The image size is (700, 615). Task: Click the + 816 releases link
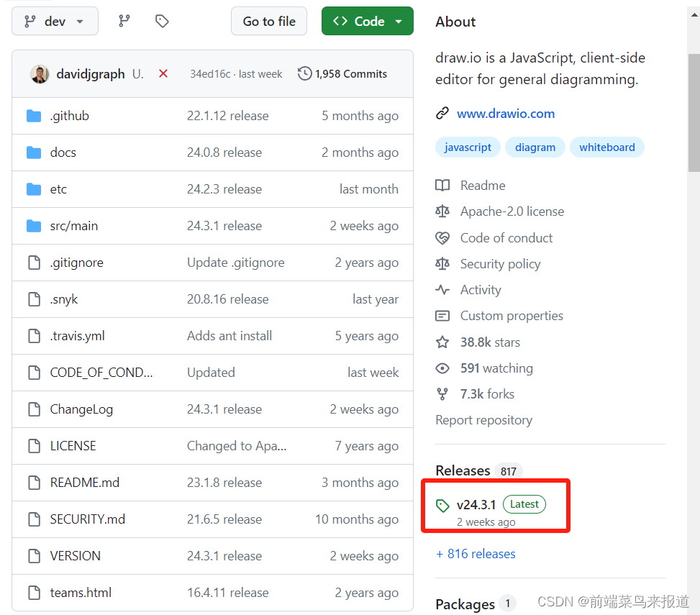tap(476, 554)
